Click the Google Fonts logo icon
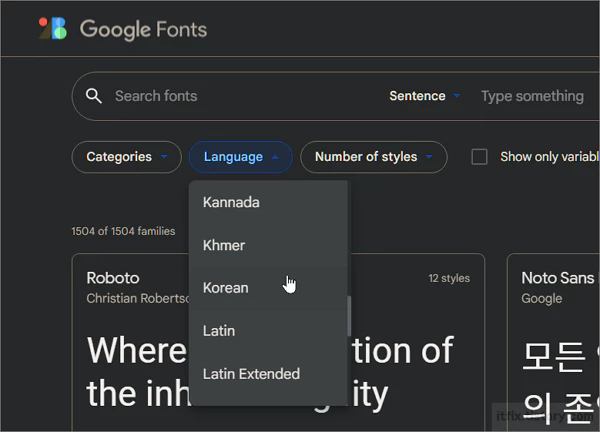 click(53, 29)
